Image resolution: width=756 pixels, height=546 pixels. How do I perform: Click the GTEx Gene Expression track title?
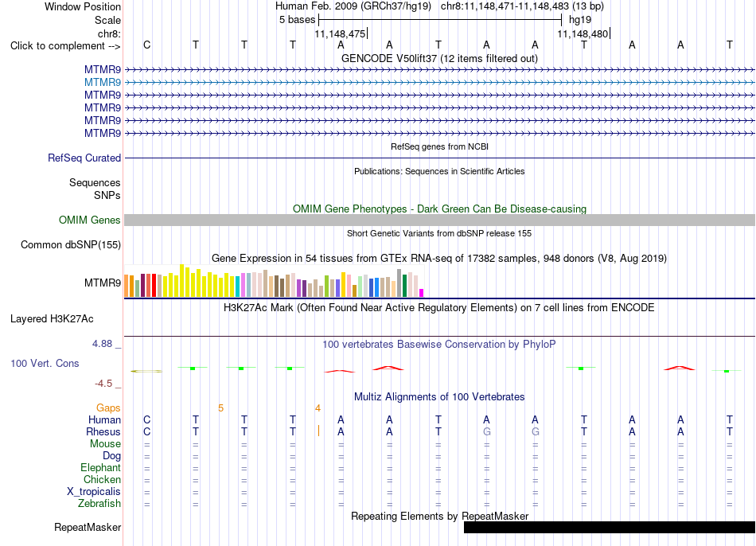tap(439, 259)
